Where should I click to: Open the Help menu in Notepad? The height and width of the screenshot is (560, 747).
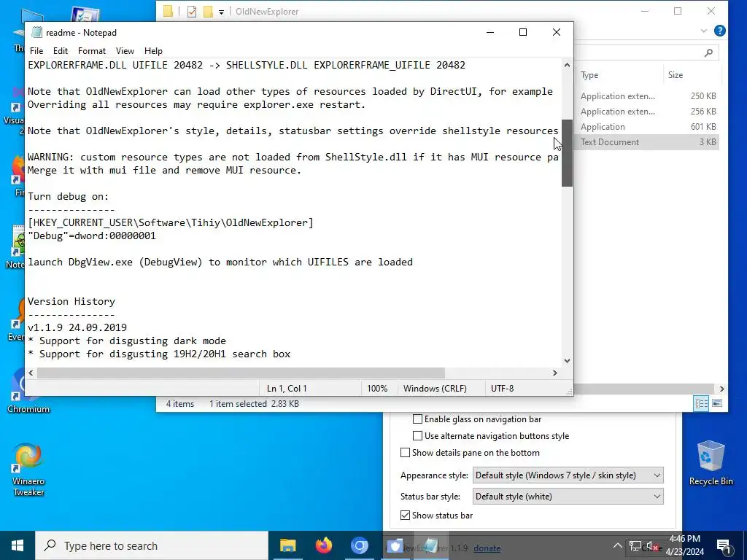[x=153, y=51]
